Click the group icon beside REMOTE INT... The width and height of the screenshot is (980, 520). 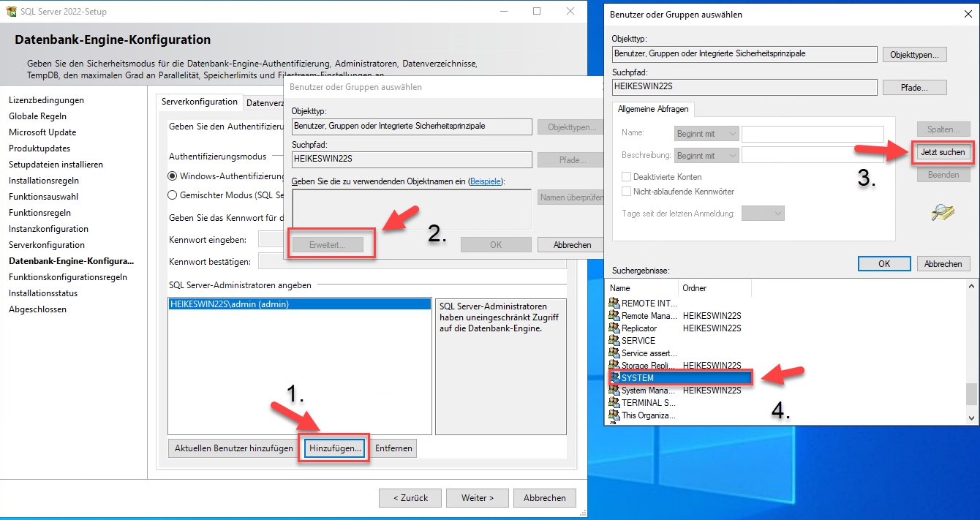coord(614,304)
